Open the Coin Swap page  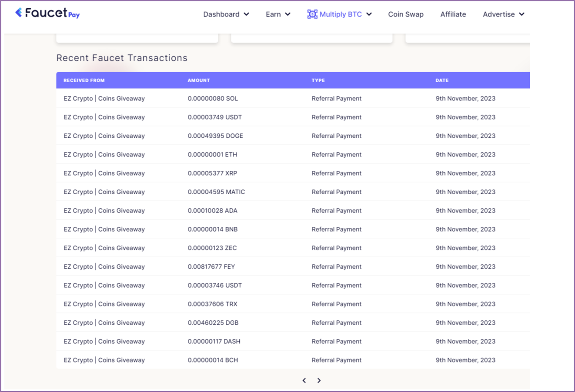pos(406,14)
